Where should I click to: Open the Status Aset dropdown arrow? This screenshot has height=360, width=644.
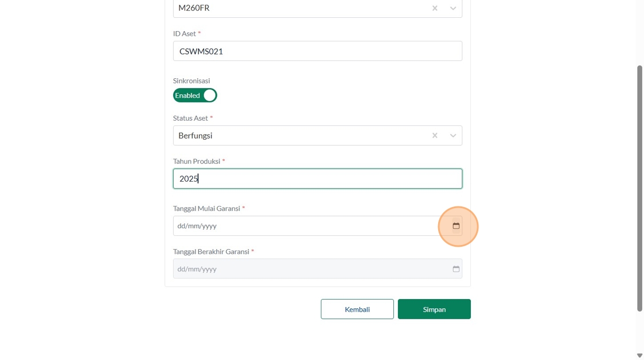(453, 136)
